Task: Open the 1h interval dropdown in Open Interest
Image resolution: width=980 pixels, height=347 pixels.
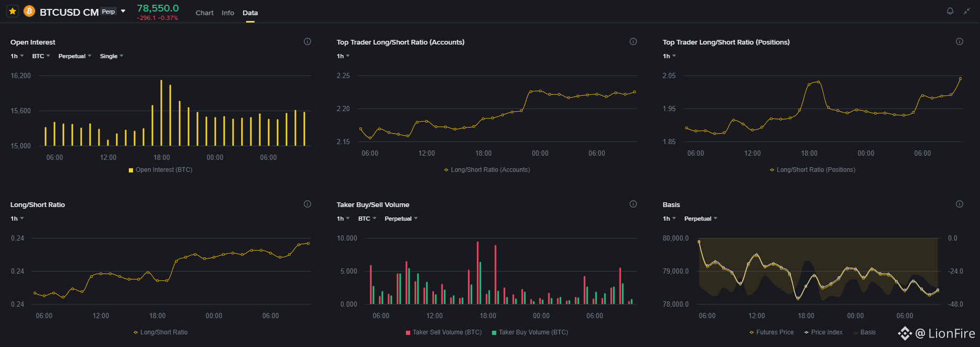Action: point(17,56)
